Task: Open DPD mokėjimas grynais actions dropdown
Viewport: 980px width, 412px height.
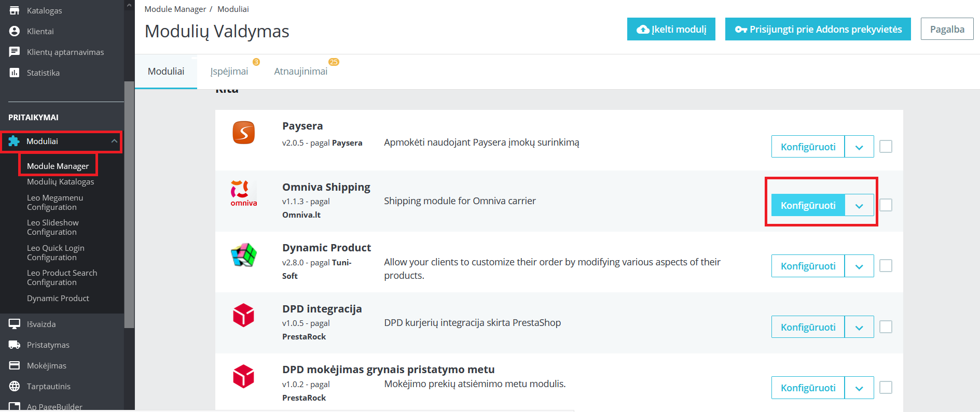Action: pyautogui.click(x=859, y=388)
